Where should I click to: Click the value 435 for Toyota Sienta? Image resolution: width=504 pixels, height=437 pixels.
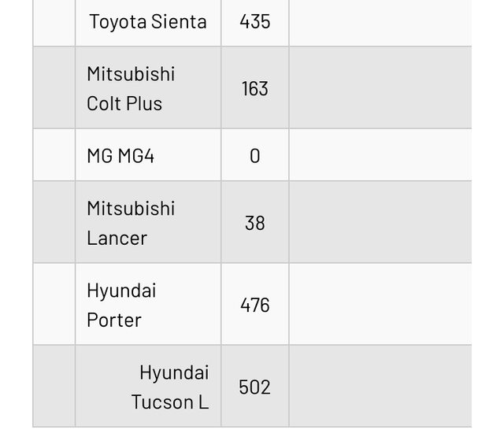[254, 21]
